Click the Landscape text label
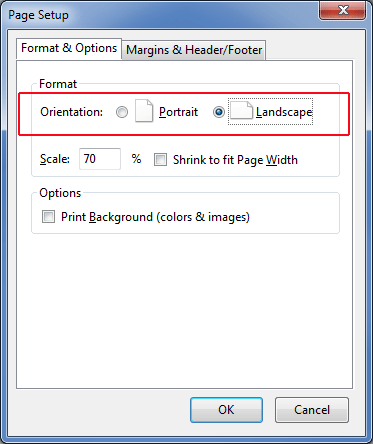Screen dimensions: 373x444 [284, 113]
